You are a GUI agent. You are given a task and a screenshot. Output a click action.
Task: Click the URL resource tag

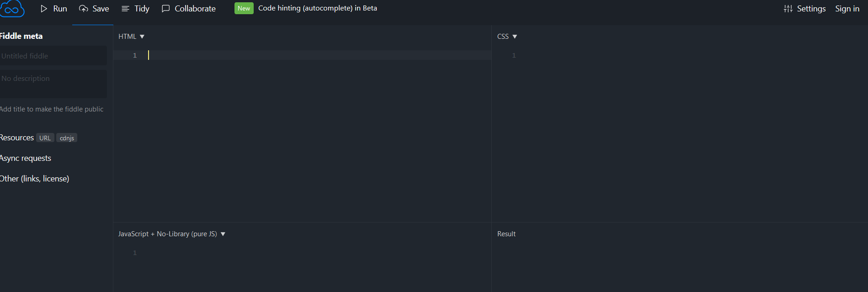pos(45,138)
